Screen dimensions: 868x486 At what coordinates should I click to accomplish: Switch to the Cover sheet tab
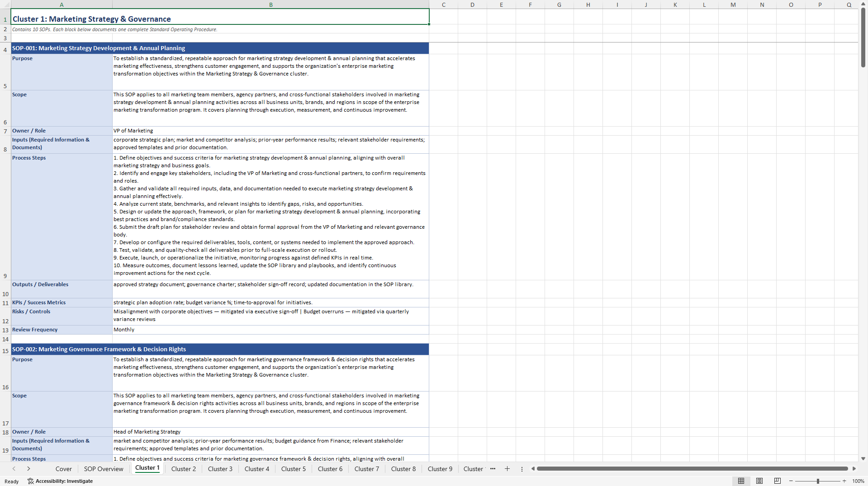pyautogui.click(x=63, y=469)
